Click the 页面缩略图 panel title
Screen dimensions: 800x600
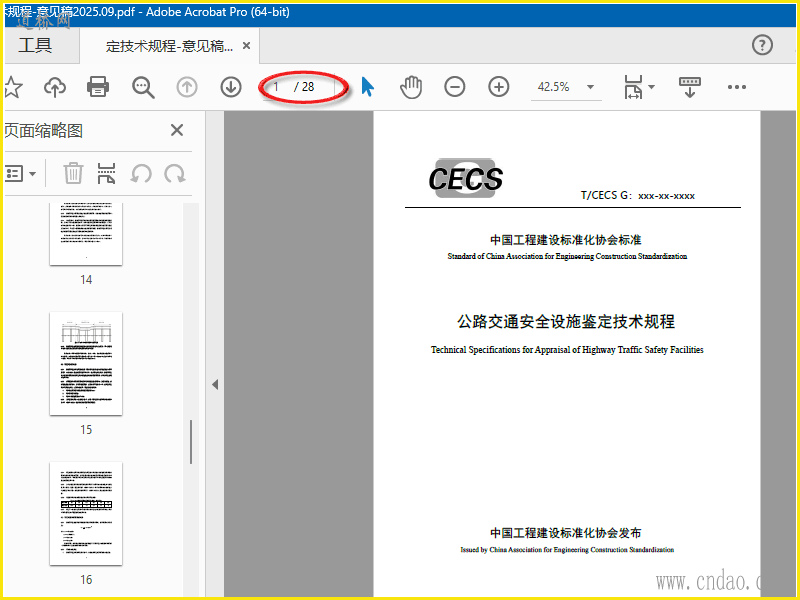pyautogui.click(x=43, y=131)
